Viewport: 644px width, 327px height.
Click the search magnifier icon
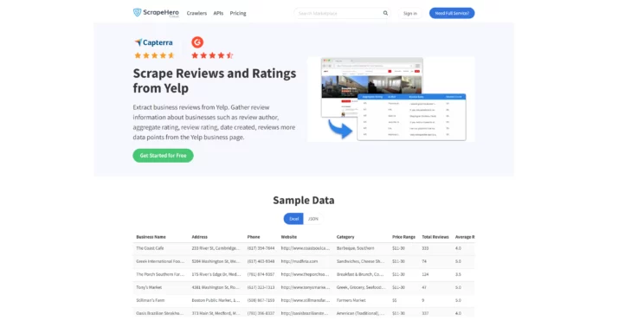click(x=385, y=13)
